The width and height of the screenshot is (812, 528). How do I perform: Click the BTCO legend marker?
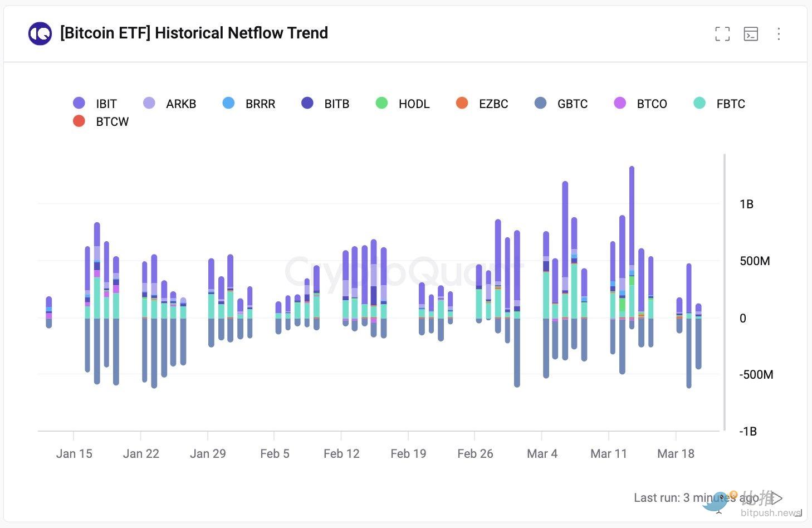point(620,103)
